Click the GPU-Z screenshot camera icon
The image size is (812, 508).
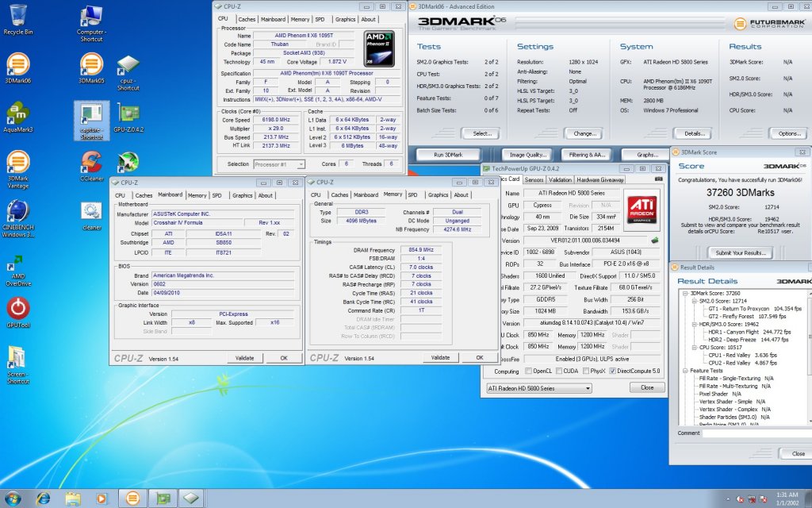[658, 179]
